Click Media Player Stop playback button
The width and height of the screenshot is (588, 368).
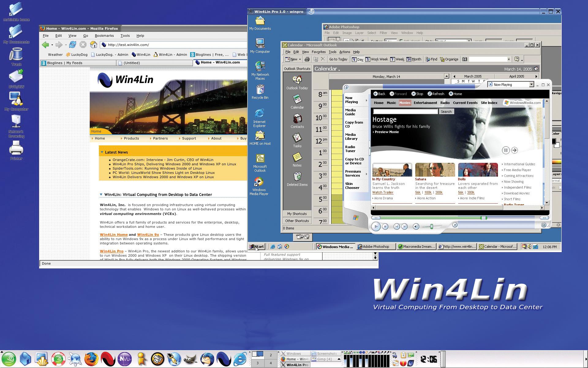pyautogui.click(x=385, y=227)
